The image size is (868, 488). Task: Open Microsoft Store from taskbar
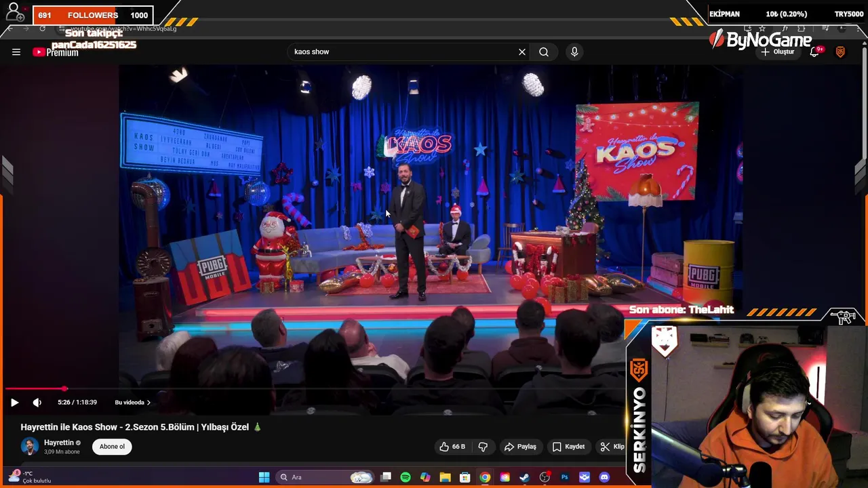[x=465, y=477]
